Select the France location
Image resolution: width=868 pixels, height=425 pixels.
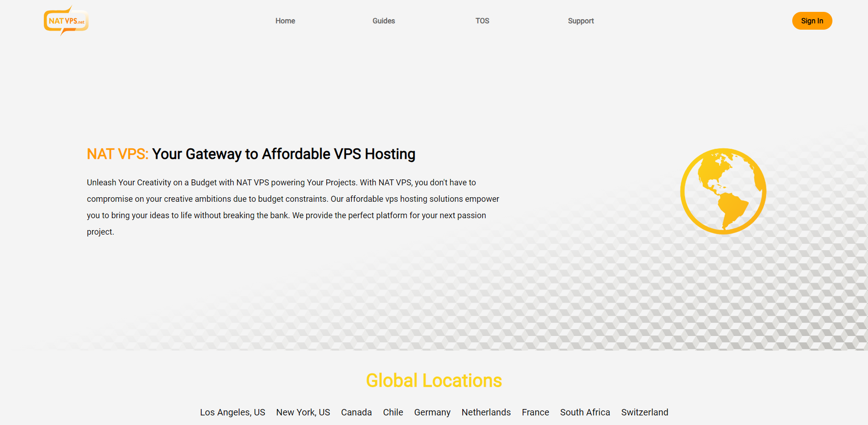click(535, 412)
